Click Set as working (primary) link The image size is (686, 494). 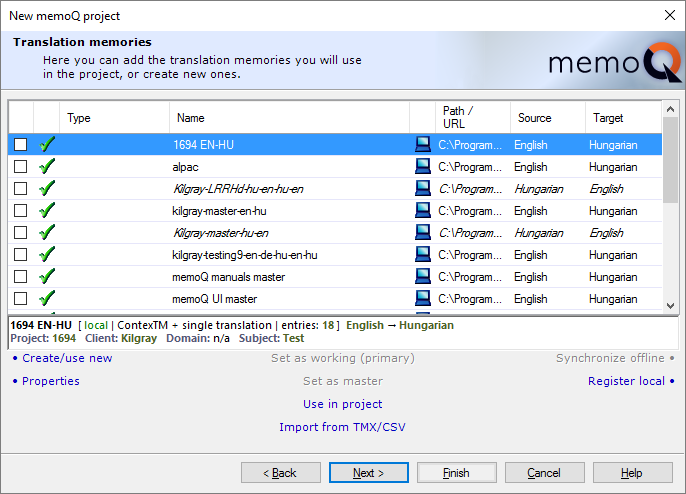click(x=343, y=358)
